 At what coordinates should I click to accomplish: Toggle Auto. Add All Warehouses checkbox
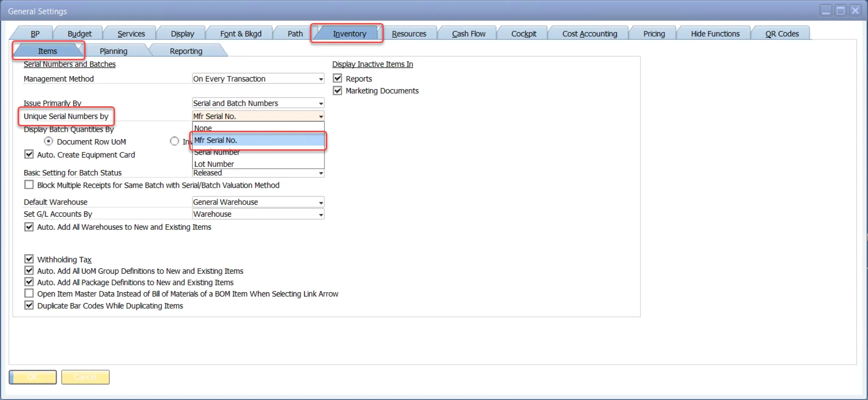[x=29, y=227]
